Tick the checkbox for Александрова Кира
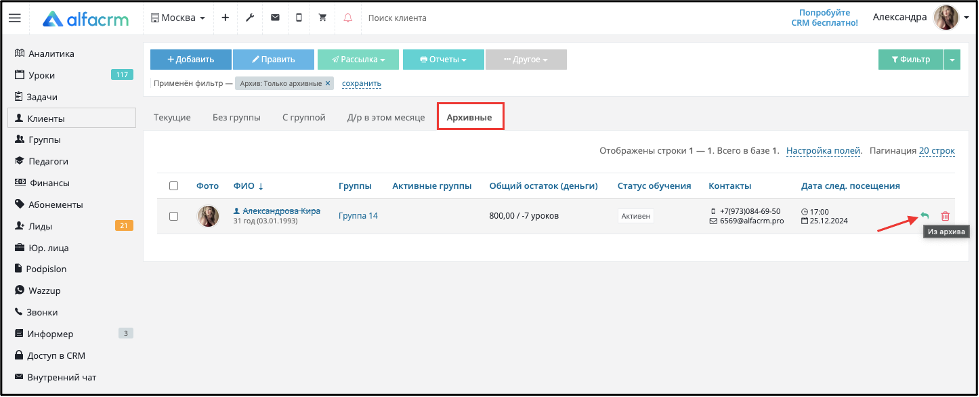979x397 pixels. (x=174, y=216)
